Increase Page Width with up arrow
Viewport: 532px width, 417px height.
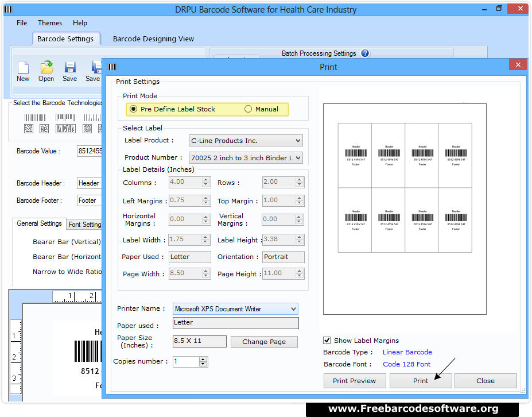coord(206,271)
